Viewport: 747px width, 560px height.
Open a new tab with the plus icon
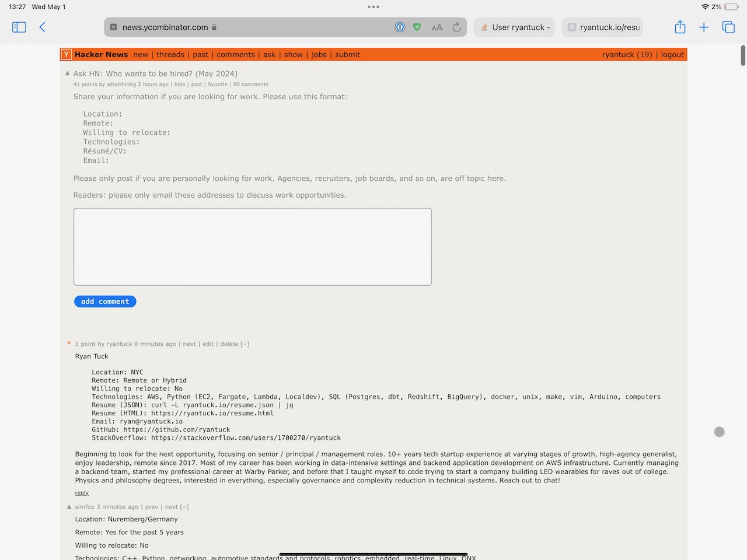point(704,27)
